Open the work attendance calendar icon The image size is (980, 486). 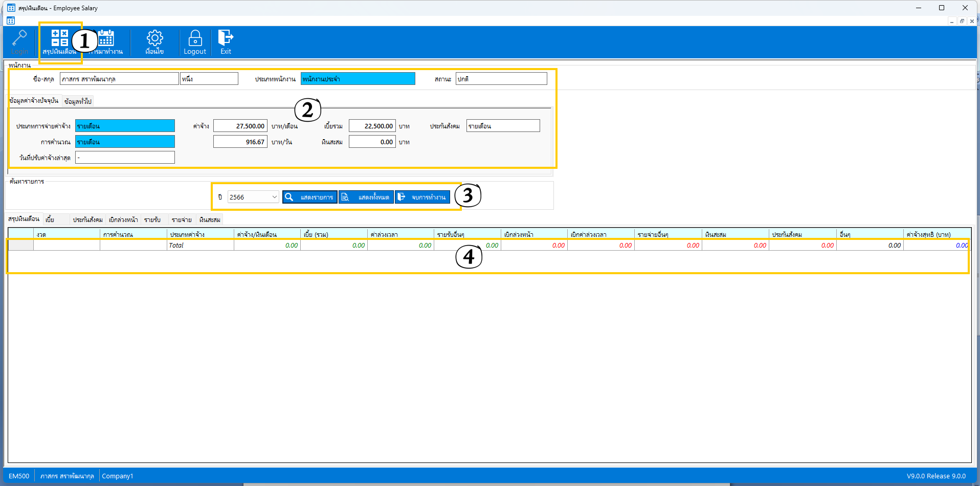click(106, 39)
